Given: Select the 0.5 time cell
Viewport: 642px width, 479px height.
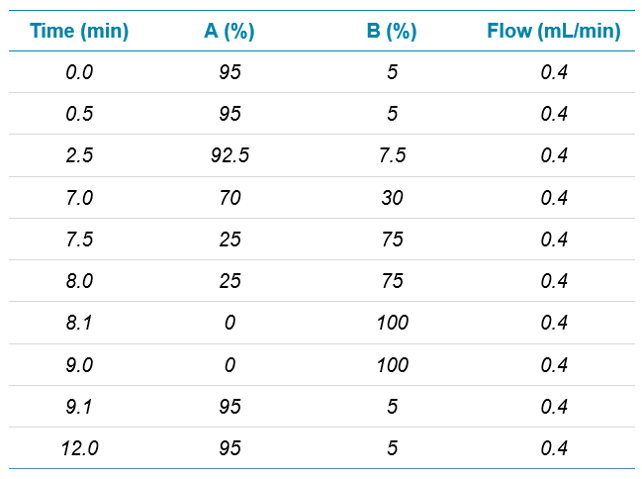Looking at the screenshot, I should (79, 114).
